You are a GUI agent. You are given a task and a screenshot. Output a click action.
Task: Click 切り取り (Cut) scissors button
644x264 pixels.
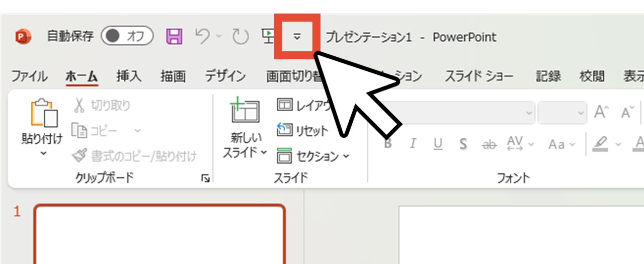[102, 106]
